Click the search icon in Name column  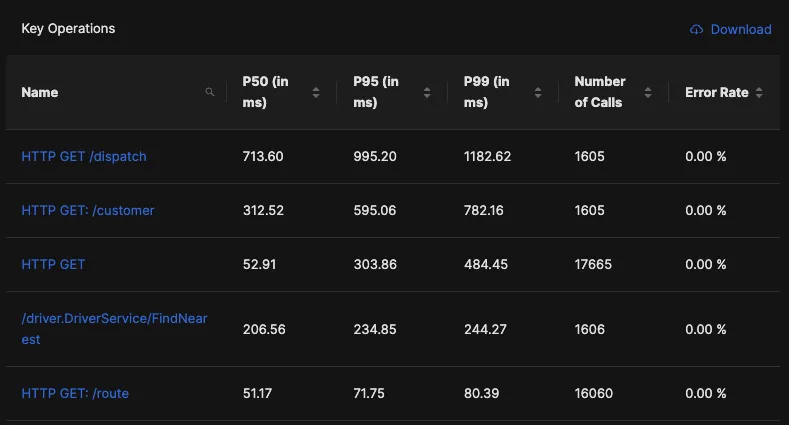[x=210, y=92]
